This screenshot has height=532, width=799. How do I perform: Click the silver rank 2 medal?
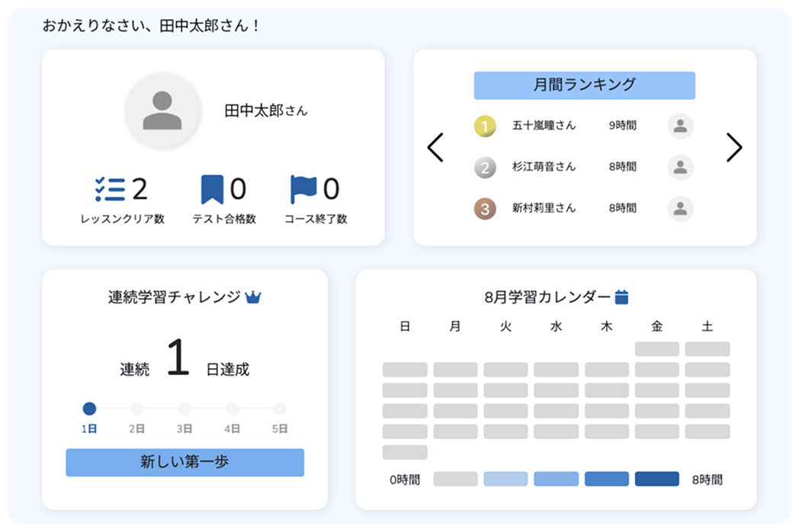point(485,168)
